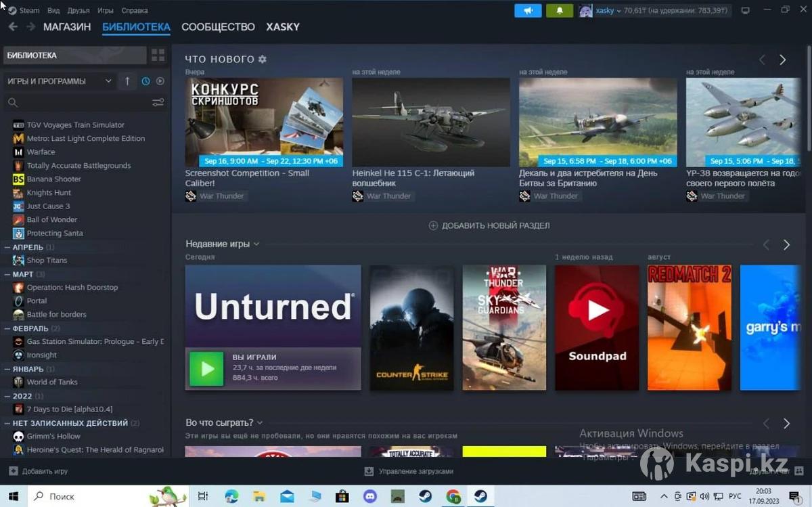Open Microsoft Edge from the taskbar

pyautogui.click(x=231, y=496)
